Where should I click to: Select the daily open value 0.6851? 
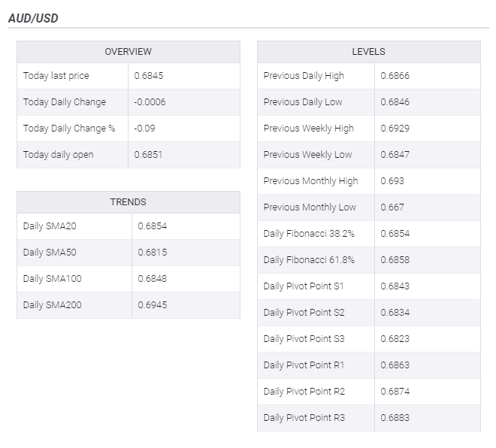click(148, 155)
